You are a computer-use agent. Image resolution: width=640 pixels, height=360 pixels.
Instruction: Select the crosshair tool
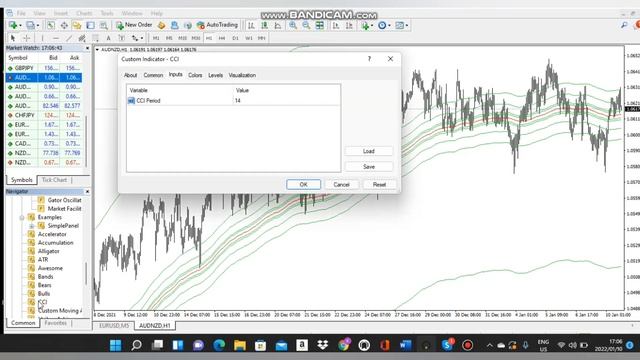point(26,38)
